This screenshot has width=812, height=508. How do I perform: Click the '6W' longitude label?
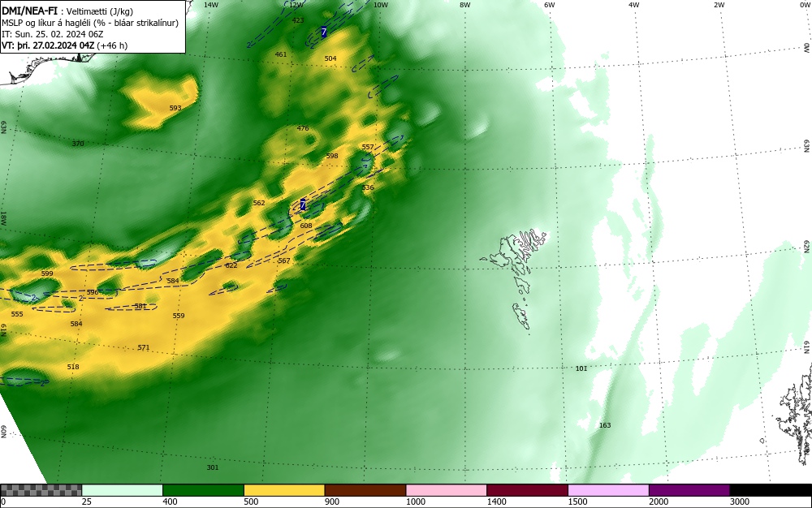coord(549,5)
